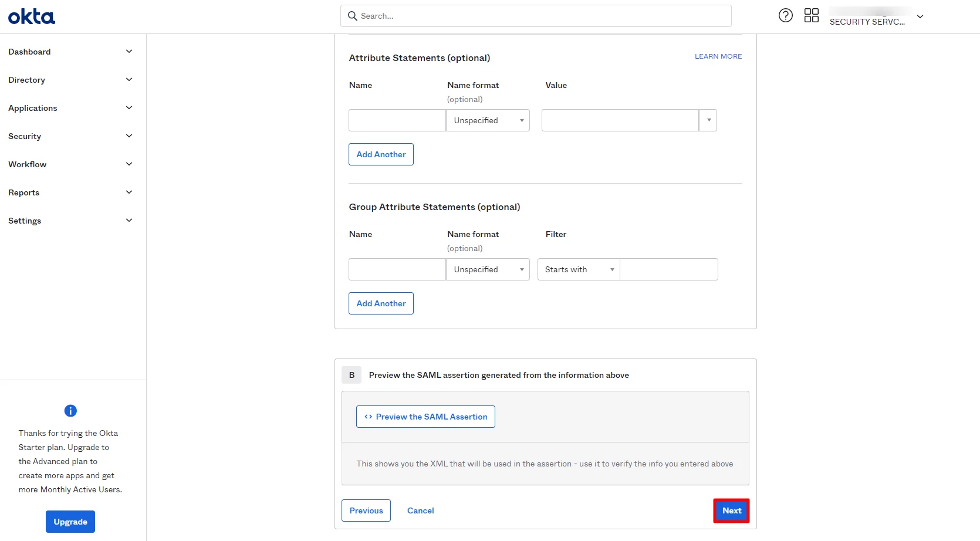980x541 pixels.
Task: Click the search magnifier icon
Action: point(353,16)
